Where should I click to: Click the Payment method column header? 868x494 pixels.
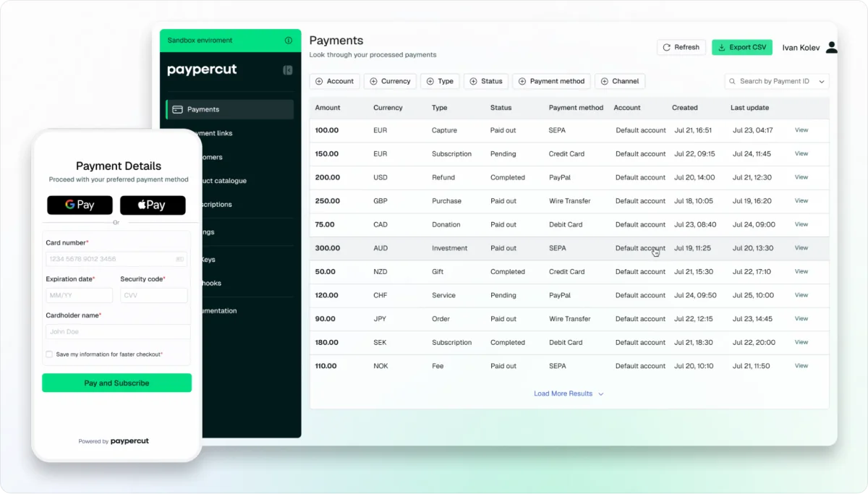click(x=576, y=108)
